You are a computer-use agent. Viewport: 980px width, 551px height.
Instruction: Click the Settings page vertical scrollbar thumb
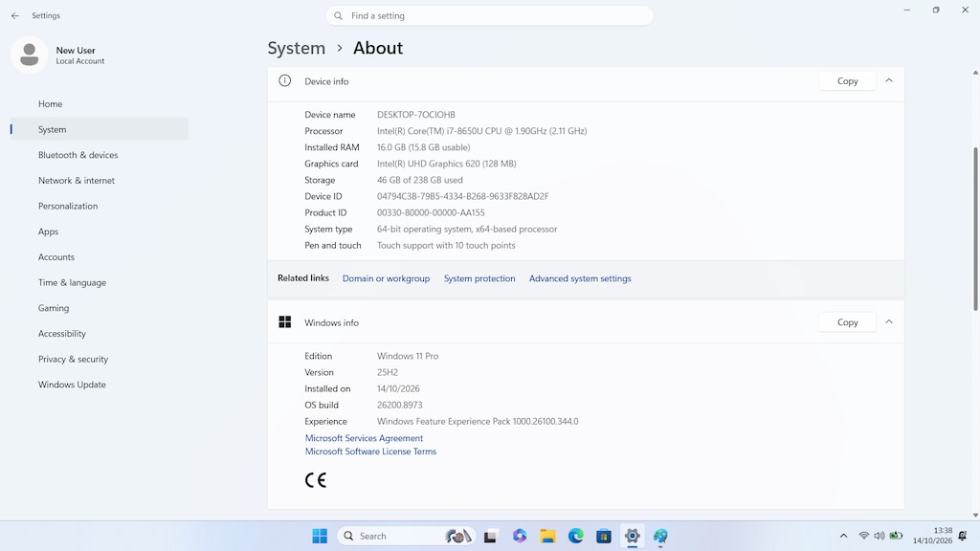(975, 228)
